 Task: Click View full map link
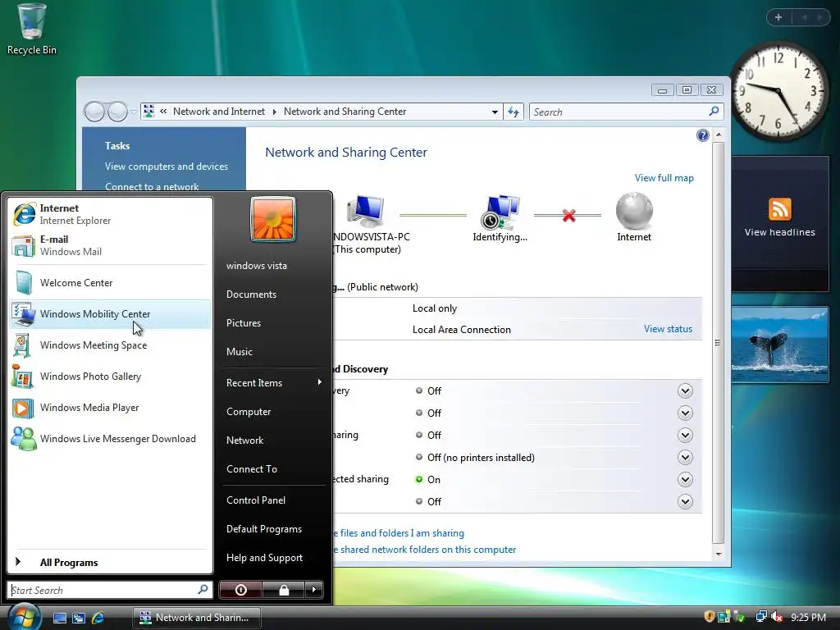coord(664,178)
